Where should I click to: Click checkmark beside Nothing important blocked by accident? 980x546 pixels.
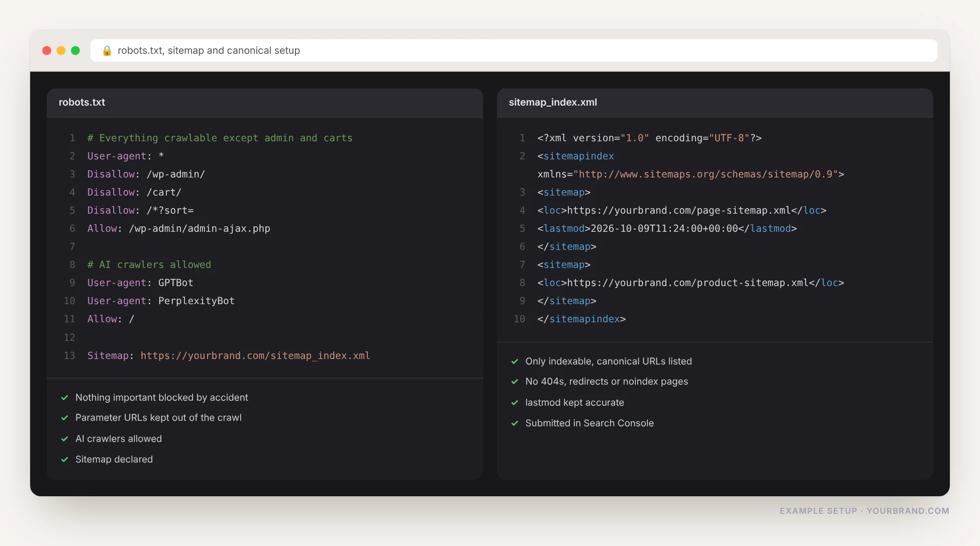pyautogui.click(x=64, y=398)
